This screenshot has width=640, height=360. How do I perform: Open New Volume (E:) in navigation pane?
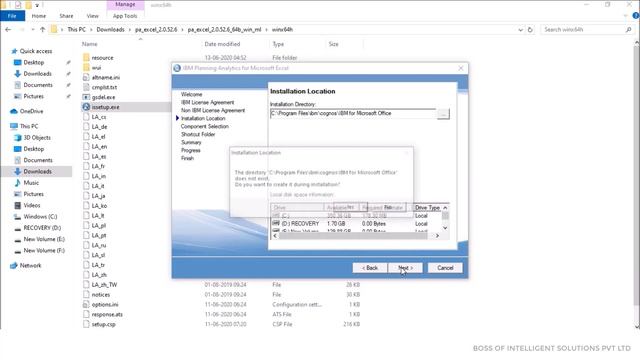(44, 239)
